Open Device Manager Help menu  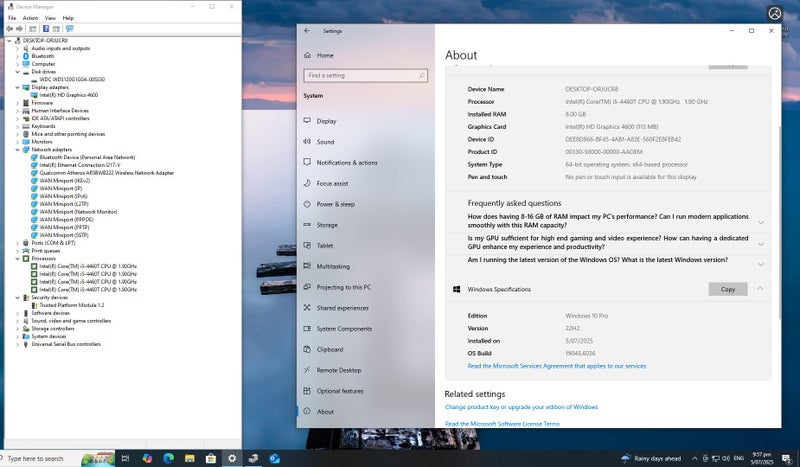(68, 18)
